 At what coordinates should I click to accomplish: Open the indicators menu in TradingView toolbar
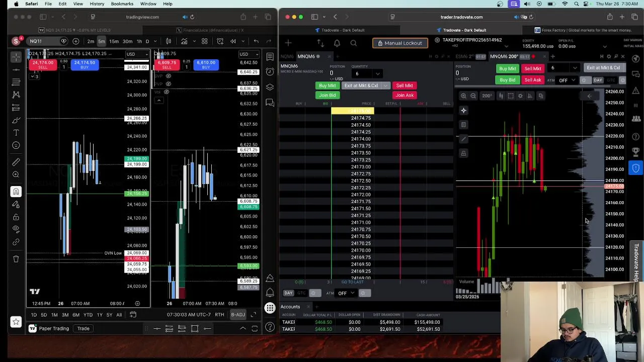click(x=184, y=41)
